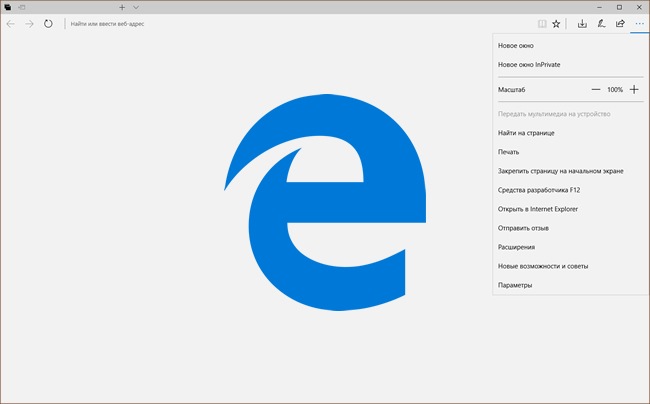This screenshot has width=650, height=404.
Task: Select Найти на странице
Action: pos(568,133)
